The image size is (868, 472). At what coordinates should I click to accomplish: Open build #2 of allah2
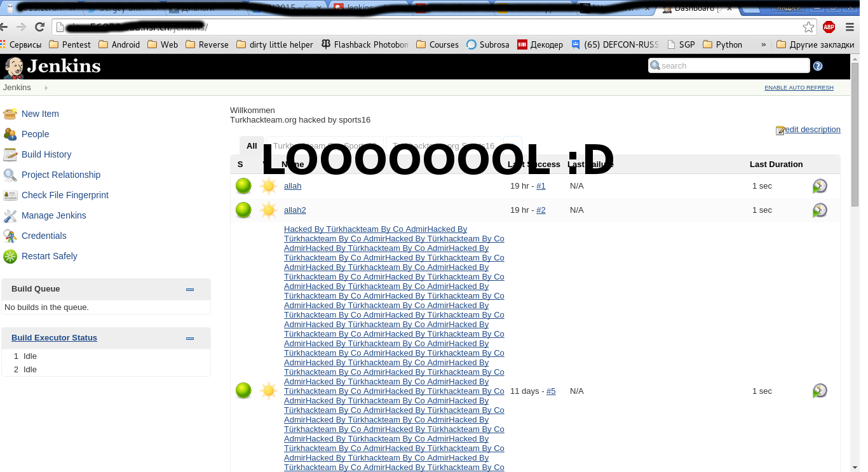coord(541,210)
